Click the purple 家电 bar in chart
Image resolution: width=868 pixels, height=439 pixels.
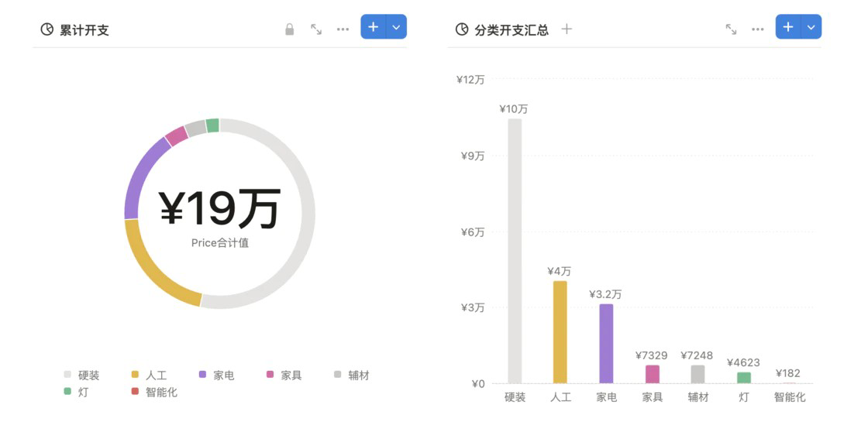tap(606, 343)
